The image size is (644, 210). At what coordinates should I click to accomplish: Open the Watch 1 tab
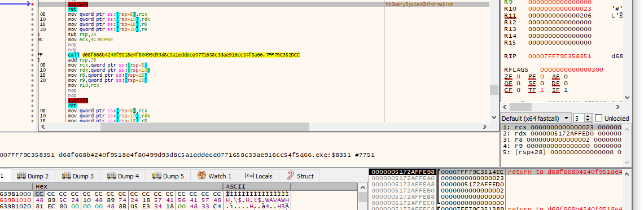[x=214, y=176]
